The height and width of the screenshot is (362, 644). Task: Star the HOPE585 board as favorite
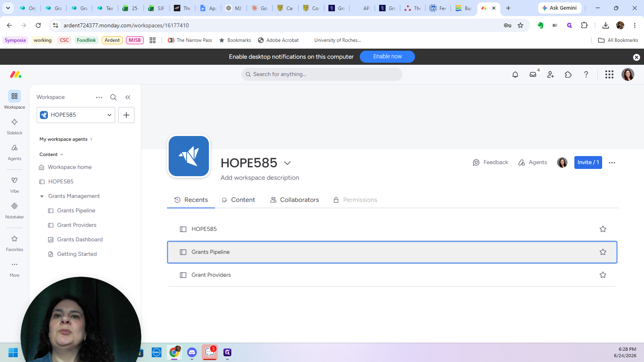pyautogui.click(x=603, y=229)
